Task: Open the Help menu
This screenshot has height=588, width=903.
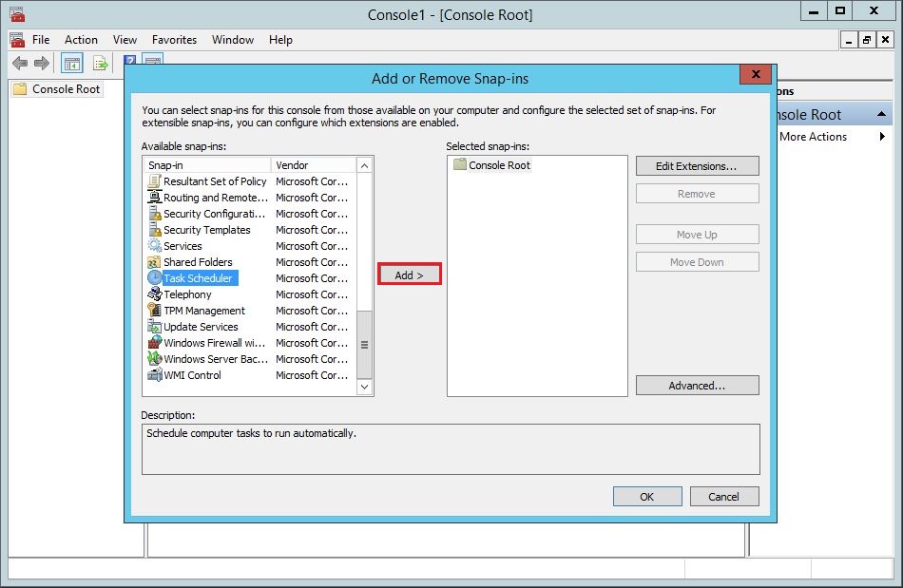Action: pyautogui.click(x=280, y=40)
